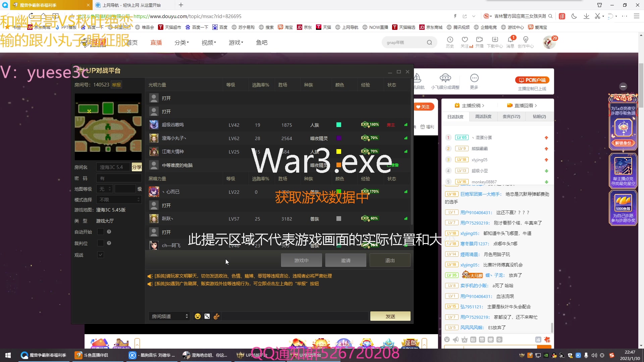Click the 邀请 invite button

click(x=345, y=260)
